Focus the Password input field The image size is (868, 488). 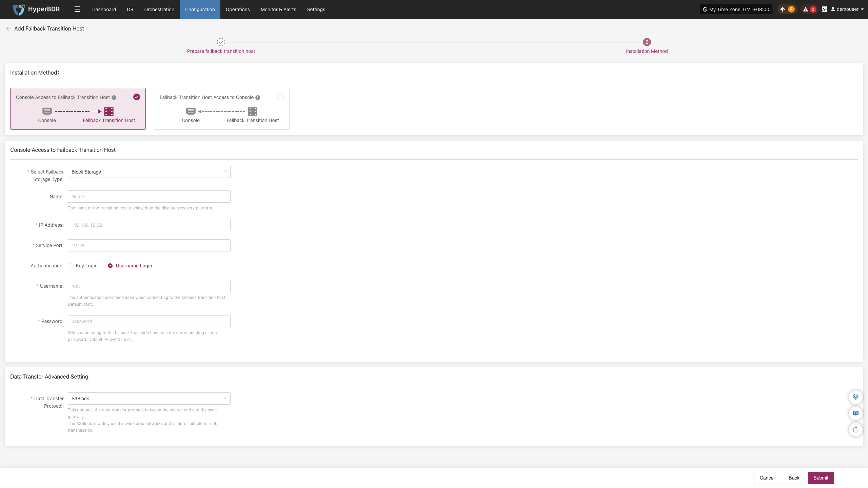[x=149, y=321]
